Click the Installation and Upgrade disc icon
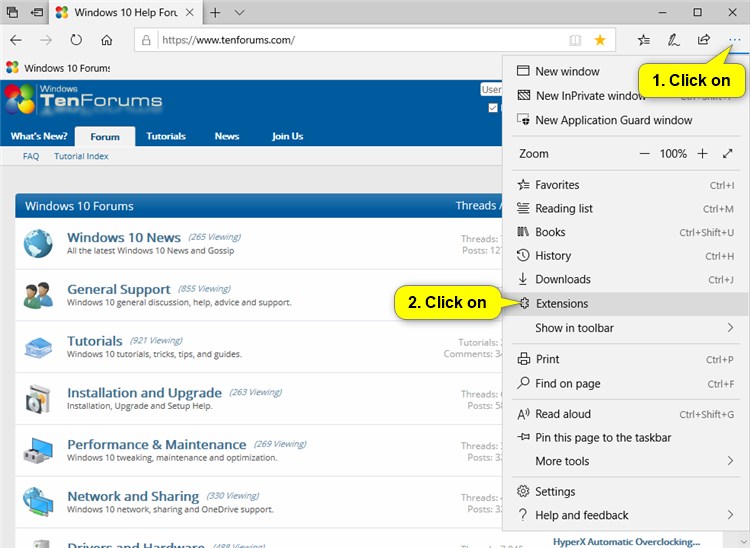This screenshot has width=750, height=548. click(x=38, y=399)
